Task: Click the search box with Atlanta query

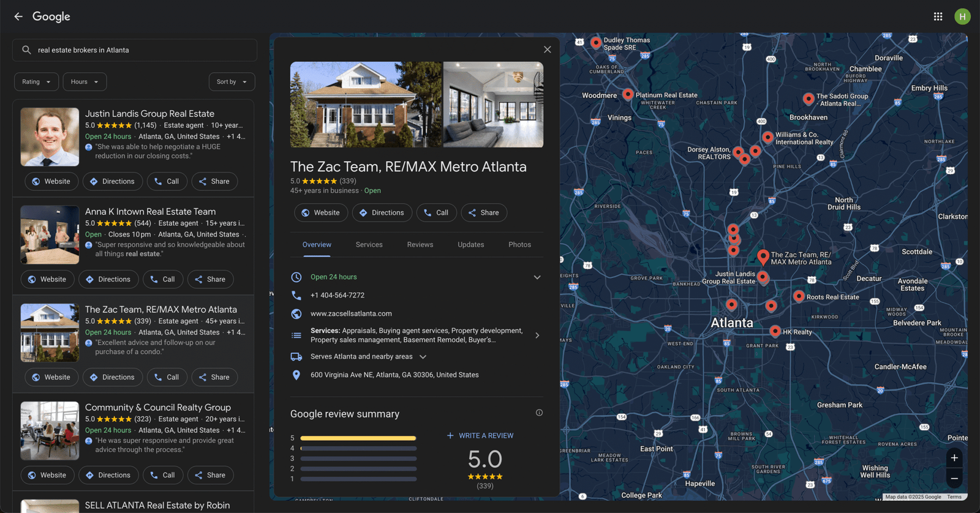Action: (135, 50)
